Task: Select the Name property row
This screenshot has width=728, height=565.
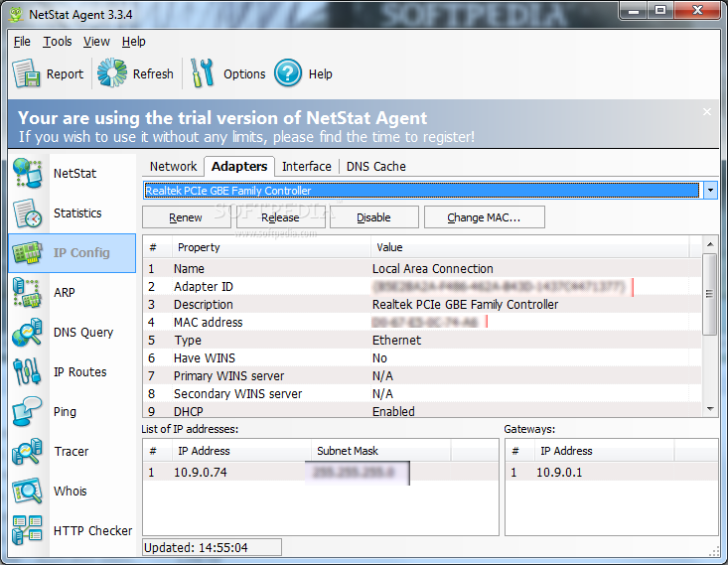Action: 422,269
